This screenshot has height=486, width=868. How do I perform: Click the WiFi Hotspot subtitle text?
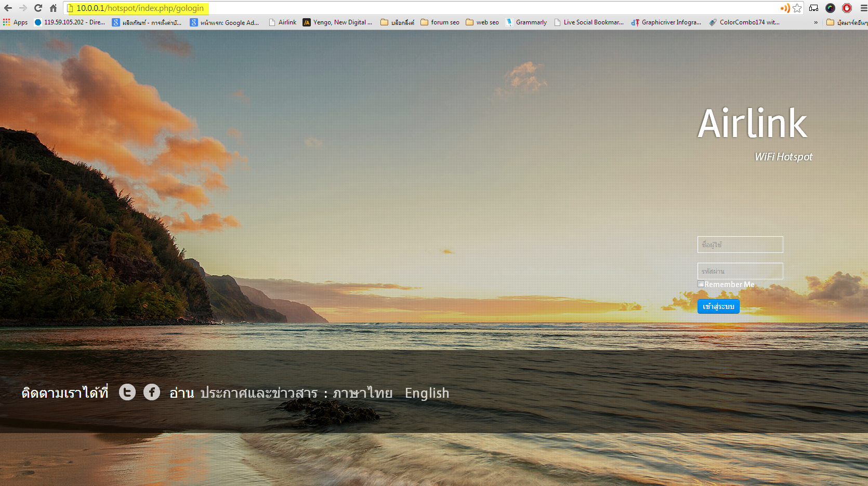(784, 157)
